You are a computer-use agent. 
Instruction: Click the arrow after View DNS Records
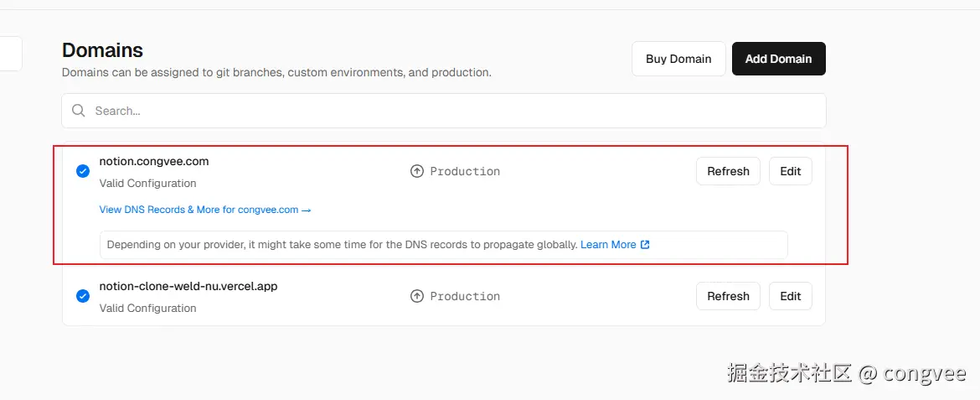point(307,210)
